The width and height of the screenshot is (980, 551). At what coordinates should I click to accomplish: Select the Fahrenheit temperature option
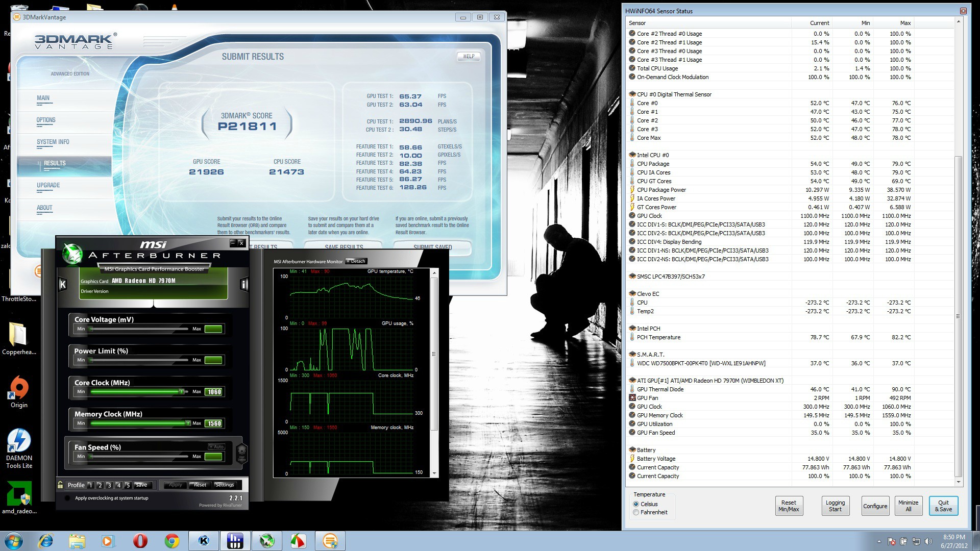[650, 512]
